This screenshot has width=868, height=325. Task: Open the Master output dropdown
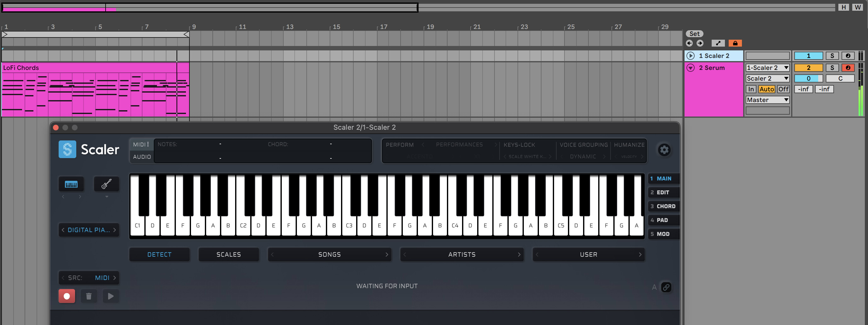coord(767,100)
